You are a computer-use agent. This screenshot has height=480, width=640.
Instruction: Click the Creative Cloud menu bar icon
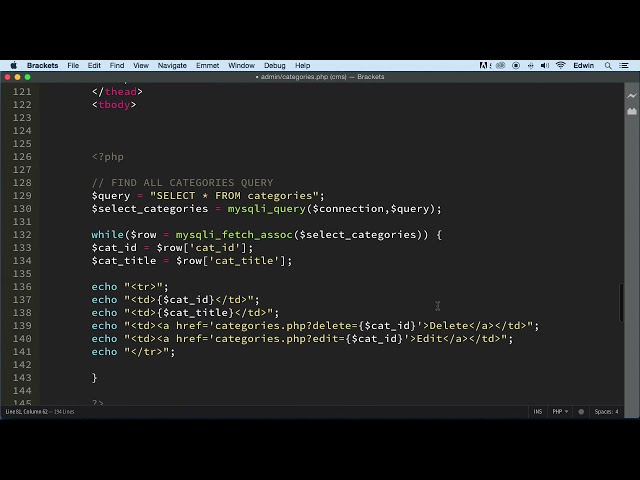point(500,65)
